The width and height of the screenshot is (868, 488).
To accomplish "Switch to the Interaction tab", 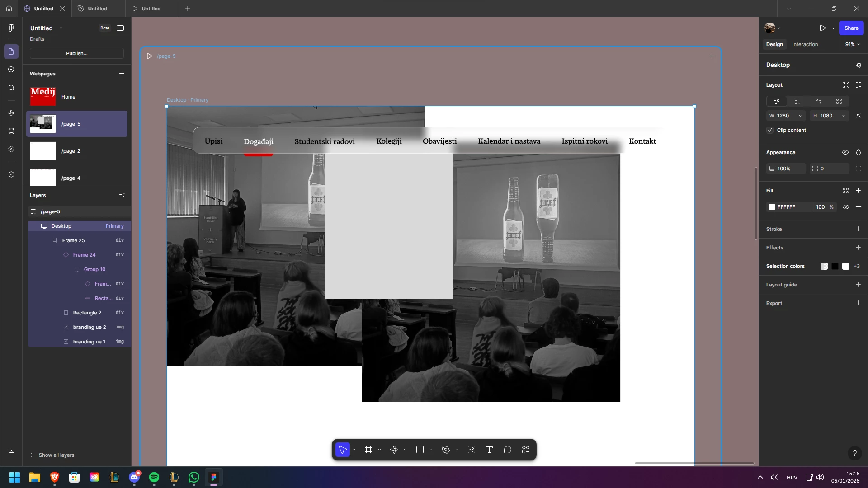I will pyautogui.click(x=805, y=44).
